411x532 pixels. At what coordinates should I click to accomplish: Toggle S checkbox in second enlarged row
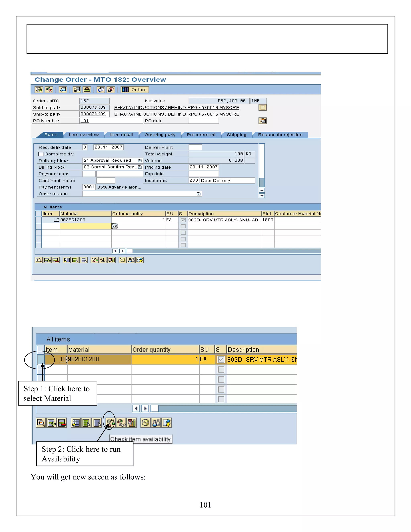(x=221, y=370)
